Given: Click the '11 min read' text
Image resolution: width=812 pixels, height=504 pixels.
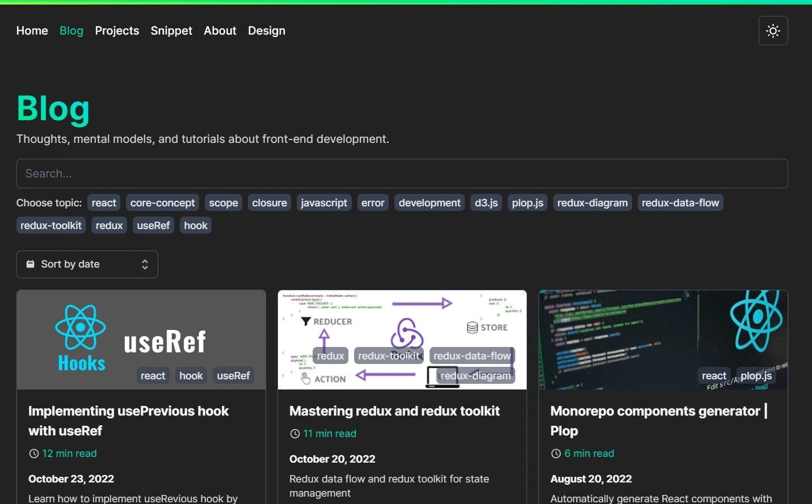Looking at the screenshot, I should [330, 434].
